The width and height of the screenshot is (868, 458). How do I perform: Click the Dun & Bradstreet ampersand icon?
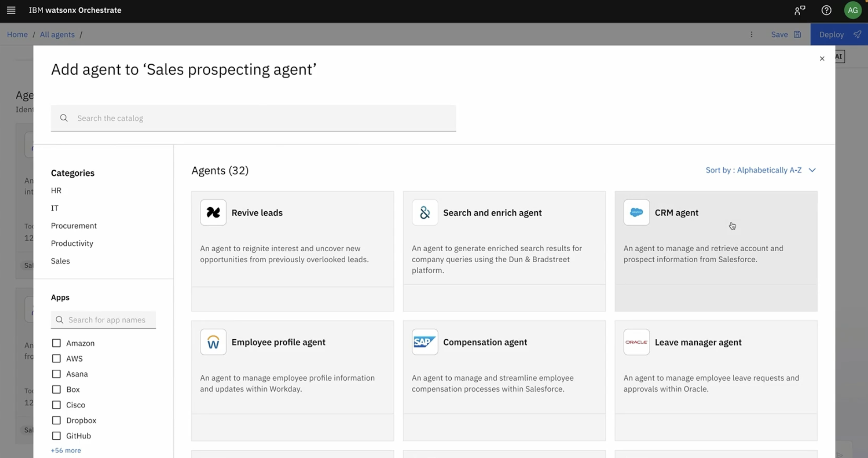point(425,212)
